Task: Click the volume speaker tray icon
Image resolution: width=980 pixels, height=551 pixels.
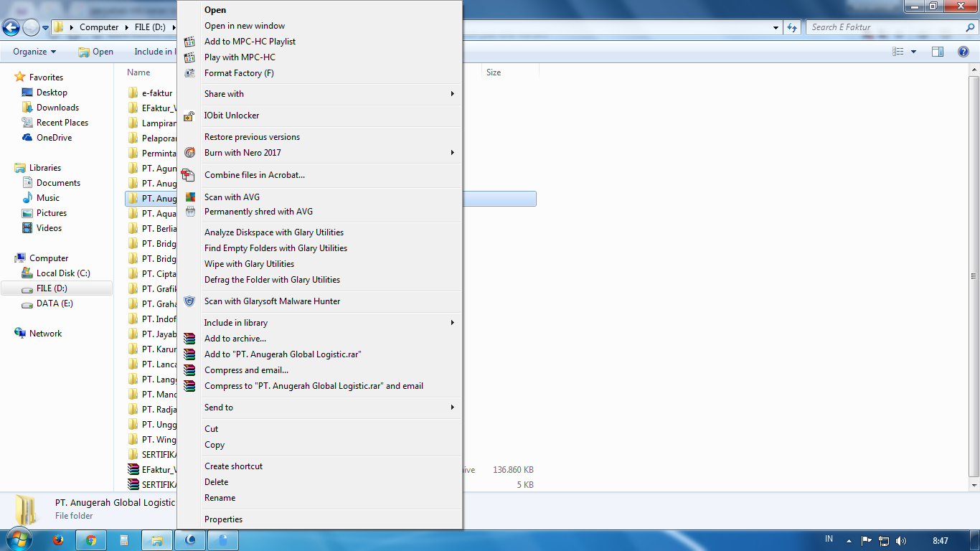Action: click(901, 540)
